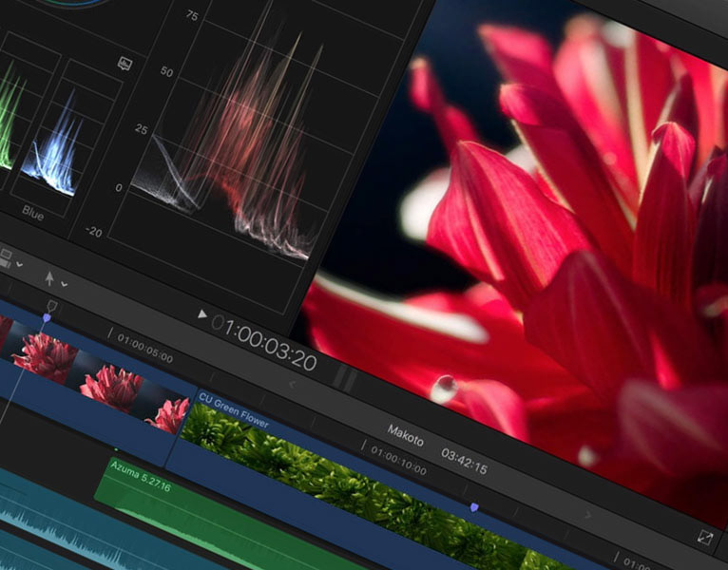This screenshot has width=728, height=570.
Task: Click the 01:00:05:00 ruler timecode
Action: tap(144, 348)
